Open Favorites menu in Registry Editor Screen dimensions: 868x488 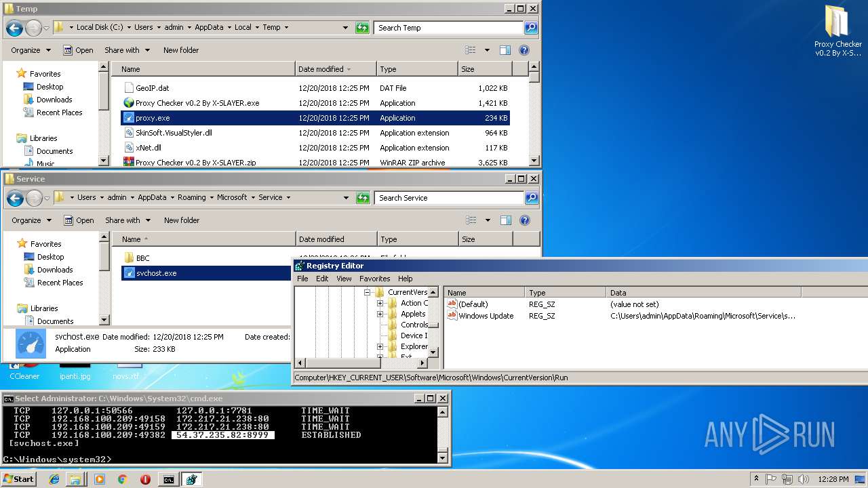[x=375, y=279]
